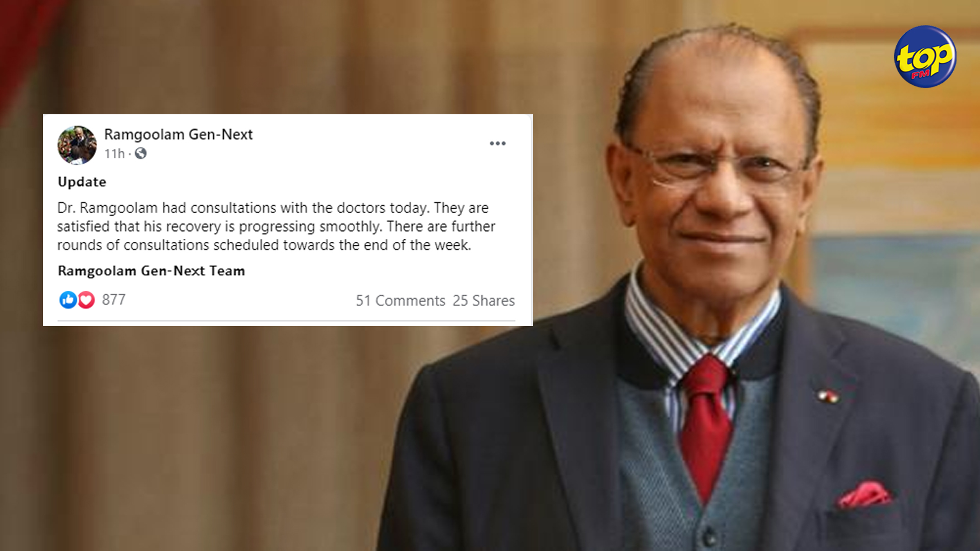Open the Ramgoolam Gen-Next page name link
This screenshot has width=980, height=551.
point(179,134)
